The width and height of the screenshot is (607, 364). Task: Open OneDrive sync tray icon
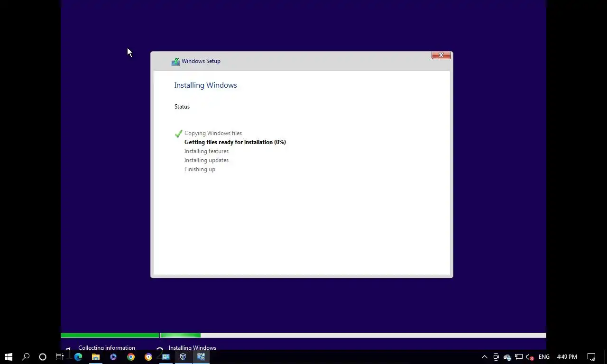[x=507, y=357]
